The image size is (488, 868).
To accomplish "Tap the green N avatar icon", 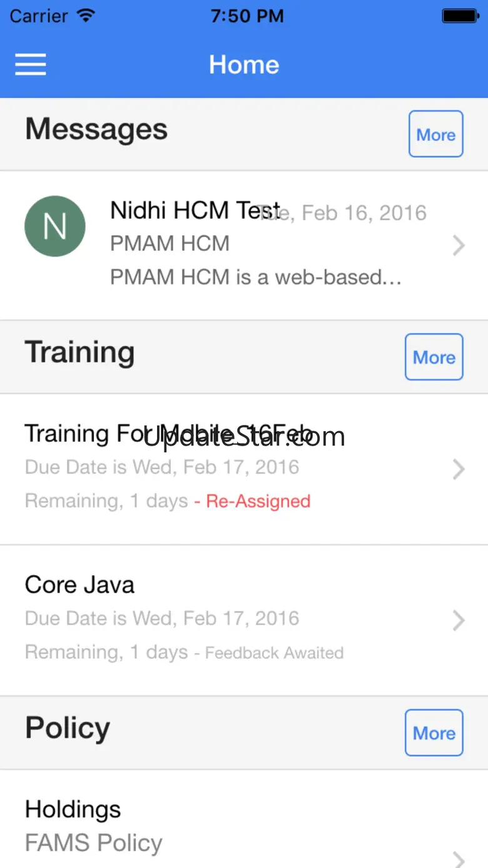I will (x=55, y=227).
